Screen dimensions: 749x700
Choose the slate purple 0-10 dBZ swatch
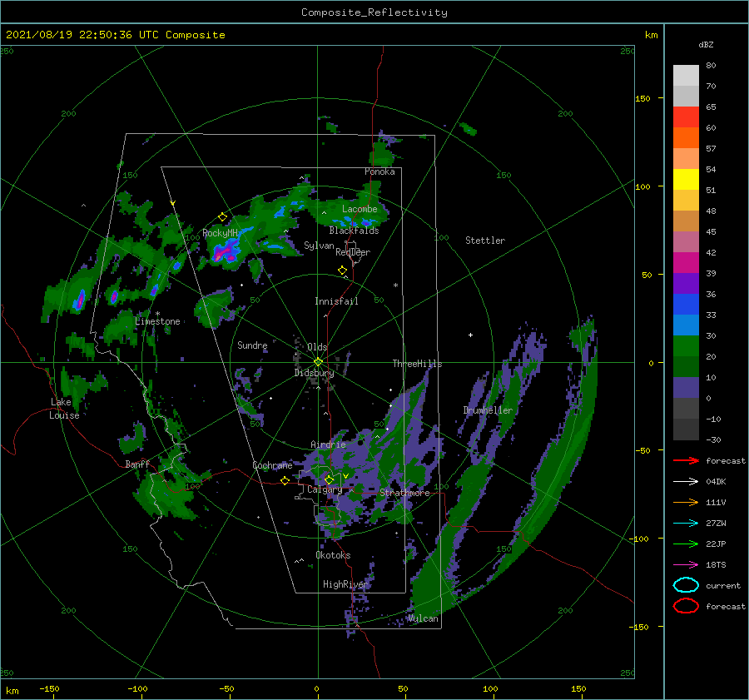pyautogui.click(x=686, y=387)
